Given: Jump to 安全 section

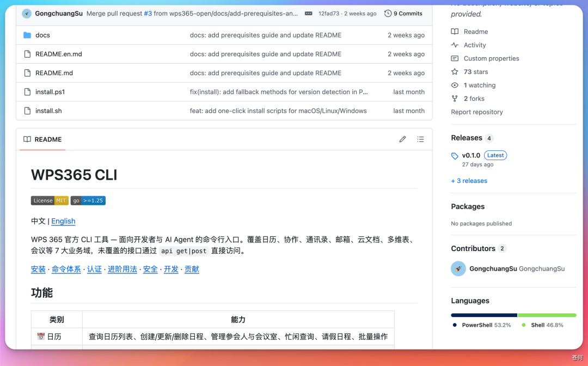Looking at the screenshot, I should pyautogui.click(x=150, y=269).
